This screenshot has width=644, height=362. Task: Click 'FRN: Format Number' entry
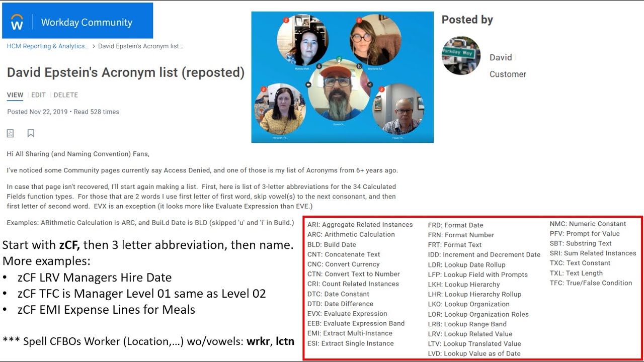(x=461, y=235)
